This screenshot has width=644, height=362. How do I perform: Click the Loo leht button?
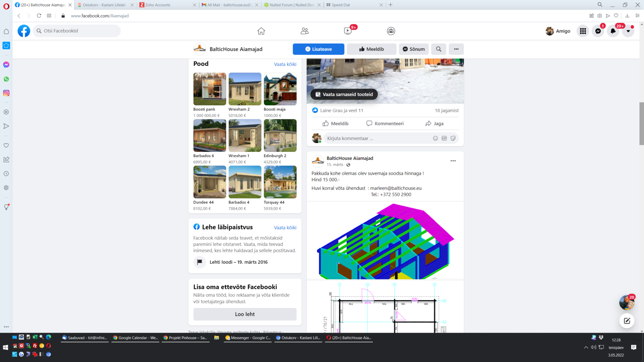(x=245, y=314)
